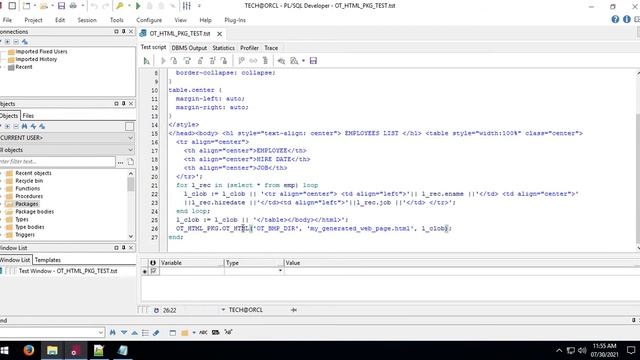Select Test Window - OT_HTML_PKG_TEST.tst in Window List
640x360 pixels.
[68, 271]
